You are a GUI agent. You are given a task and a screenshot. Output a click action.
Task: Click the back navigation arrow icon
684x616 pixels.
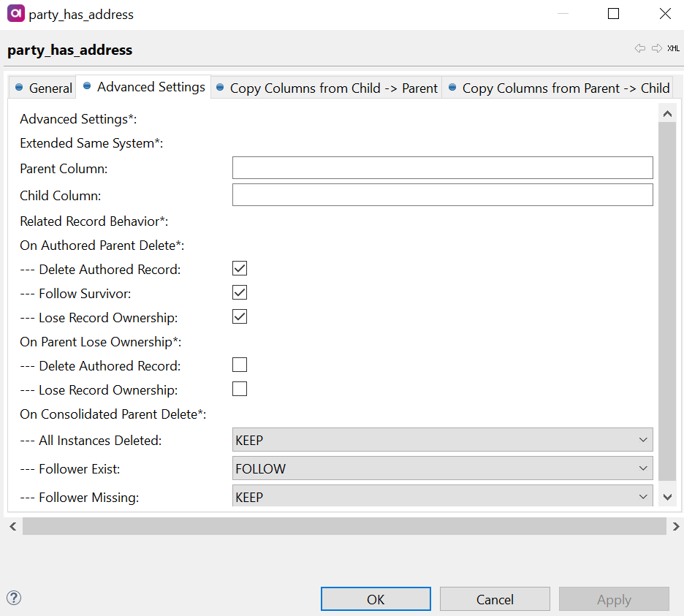pos(640,48)
